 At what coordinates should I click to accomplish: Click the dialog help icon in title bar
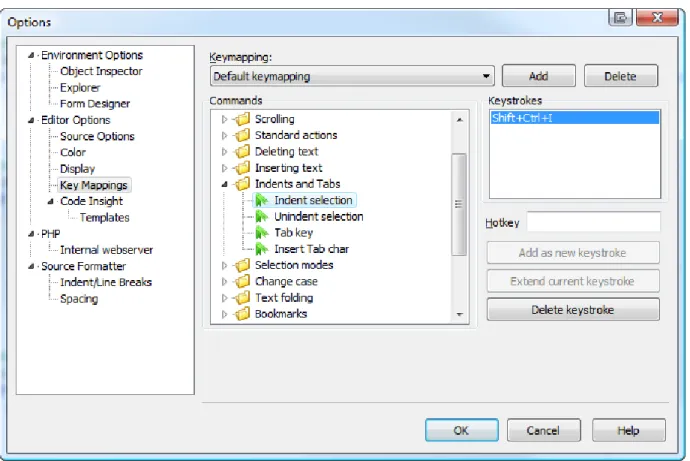click(x=620, y=18)
